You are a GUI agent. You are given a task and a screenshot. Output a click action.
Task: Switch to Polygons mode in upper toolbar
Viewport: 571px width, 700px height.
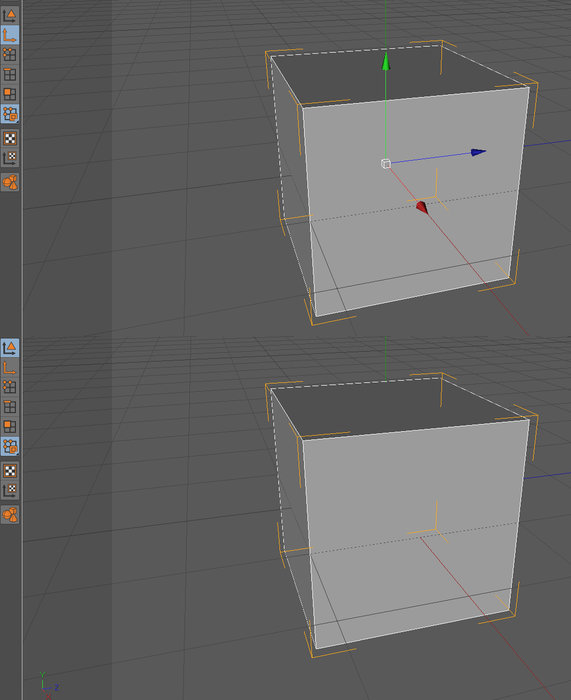click(x=10, y=94)
